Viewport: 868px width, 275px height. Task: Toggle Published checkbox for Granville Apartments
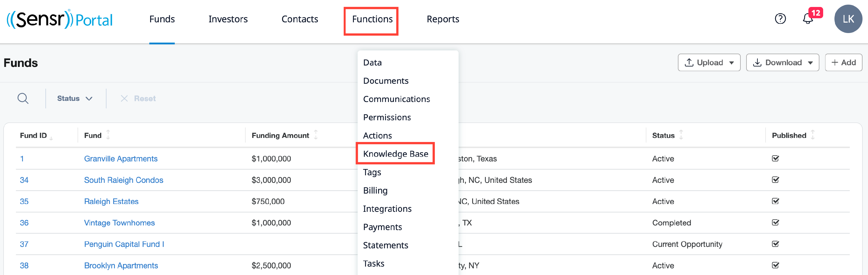coord(775,159)
